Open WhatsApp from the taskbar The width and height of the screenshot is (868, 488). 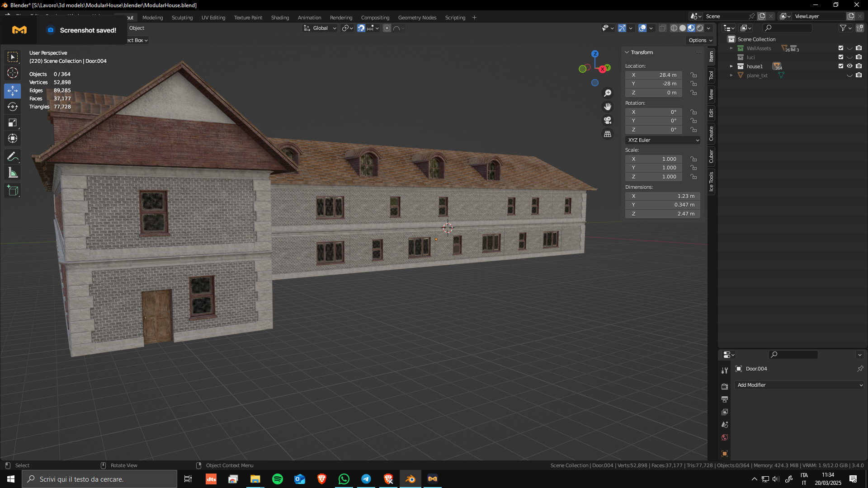coord(344,479)
